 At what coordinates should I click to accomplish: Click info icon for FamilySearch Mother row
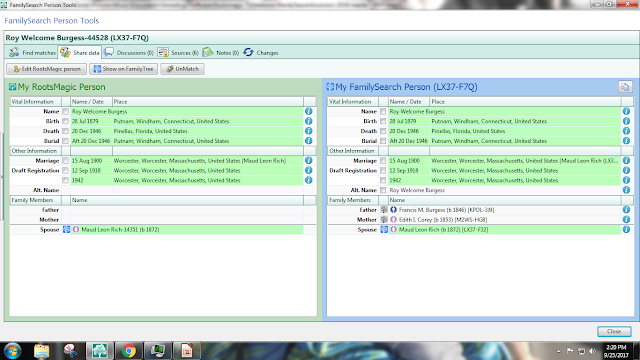[626, 219]
